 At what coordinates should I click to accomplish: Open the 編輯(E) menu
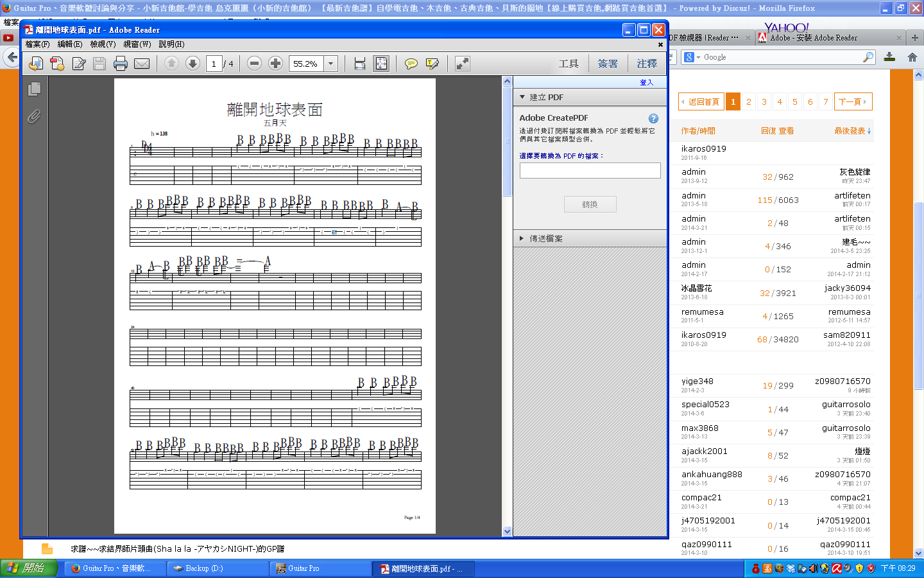(70, 44)
